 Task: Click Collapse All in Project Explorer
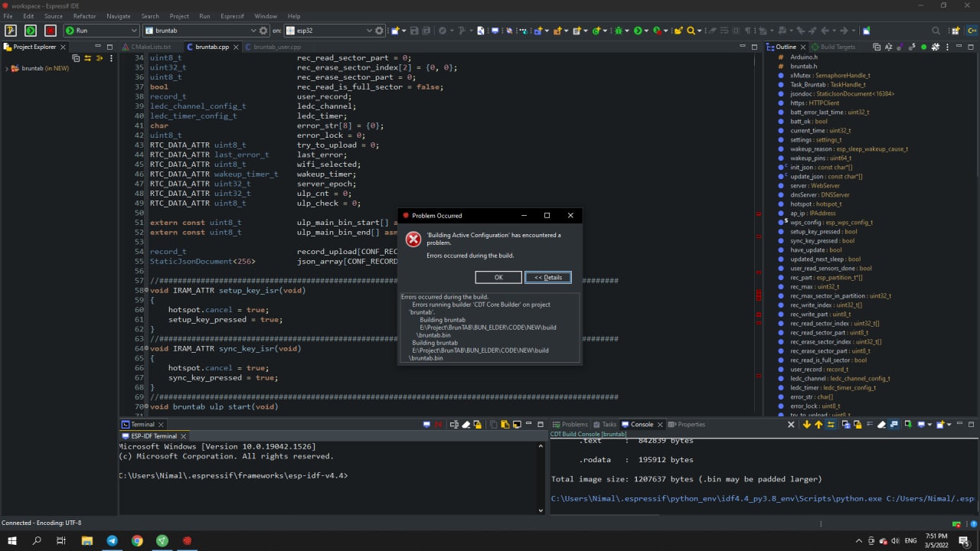(x=76, y=58)
